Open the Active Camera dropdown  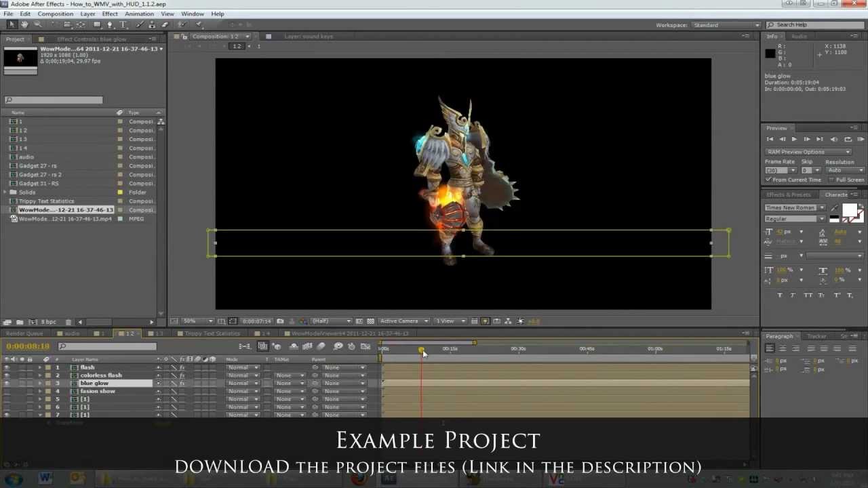(x=404, y=321)
